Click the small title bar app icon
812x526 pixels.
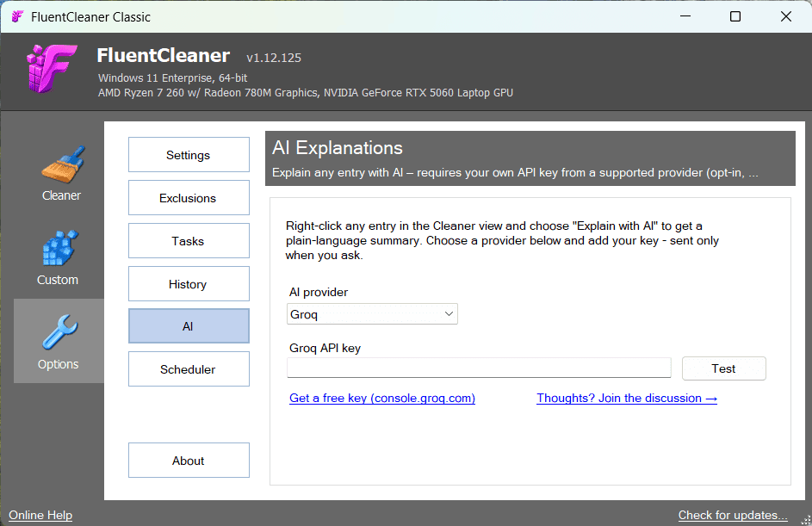point(17,16)
